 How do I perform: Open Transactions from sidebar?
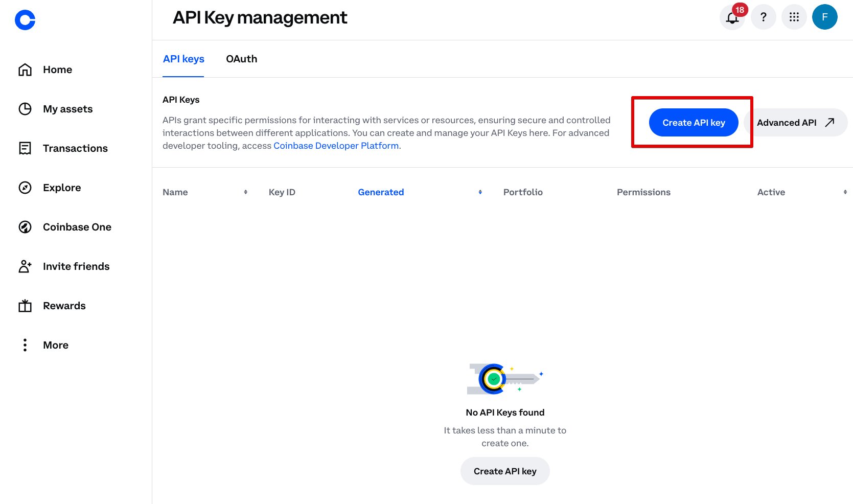tap(75, 148)
